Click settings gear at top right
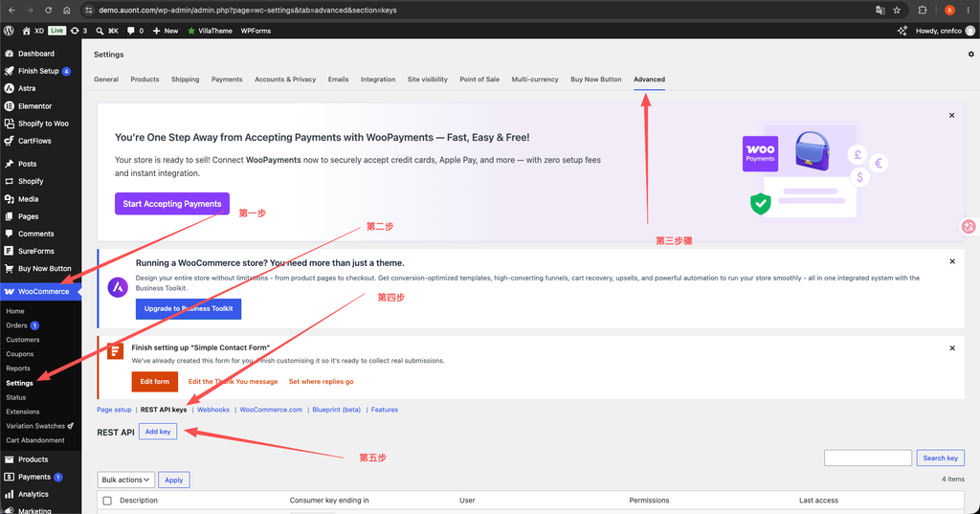Viewport: 980px width, 514px height. pos(970,55)
